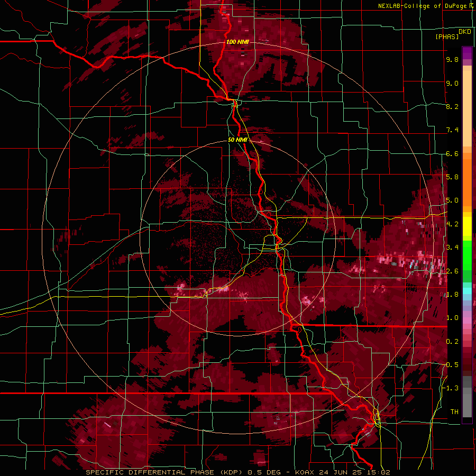Click the 4.2 value on the scale
476x476 pixels.
point(452,224)
